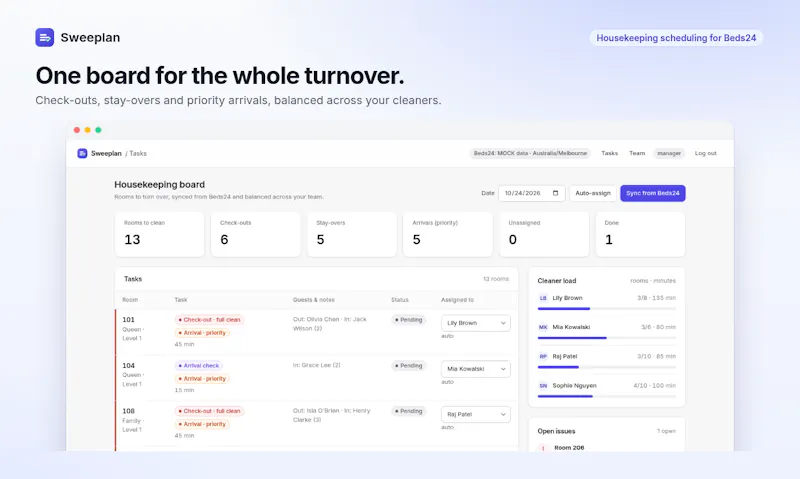Click the green maximize window dot
This screenshot has height=479, width=800.
pos(98,130)
